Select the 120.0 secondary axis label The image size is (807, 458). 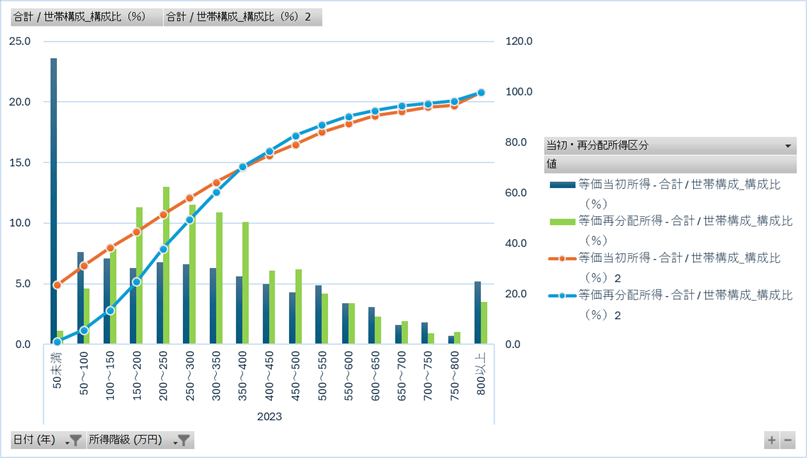click(519, 42)
